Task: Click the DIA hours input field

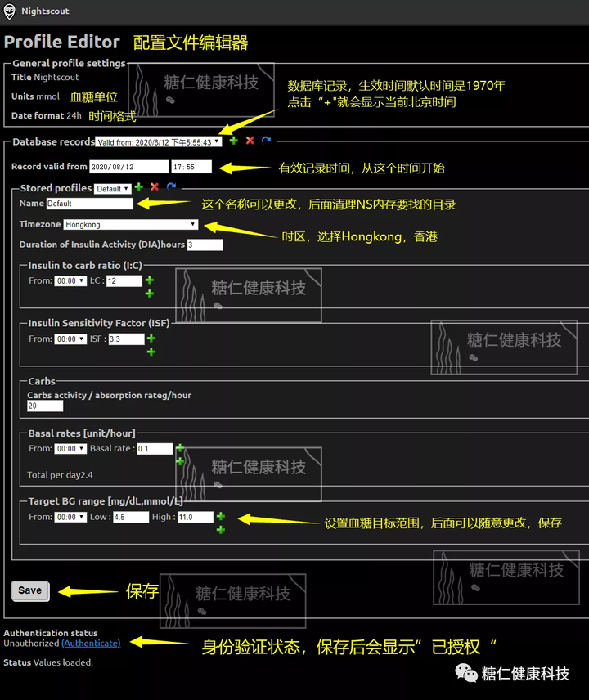Action: click(x=205, y=245)
